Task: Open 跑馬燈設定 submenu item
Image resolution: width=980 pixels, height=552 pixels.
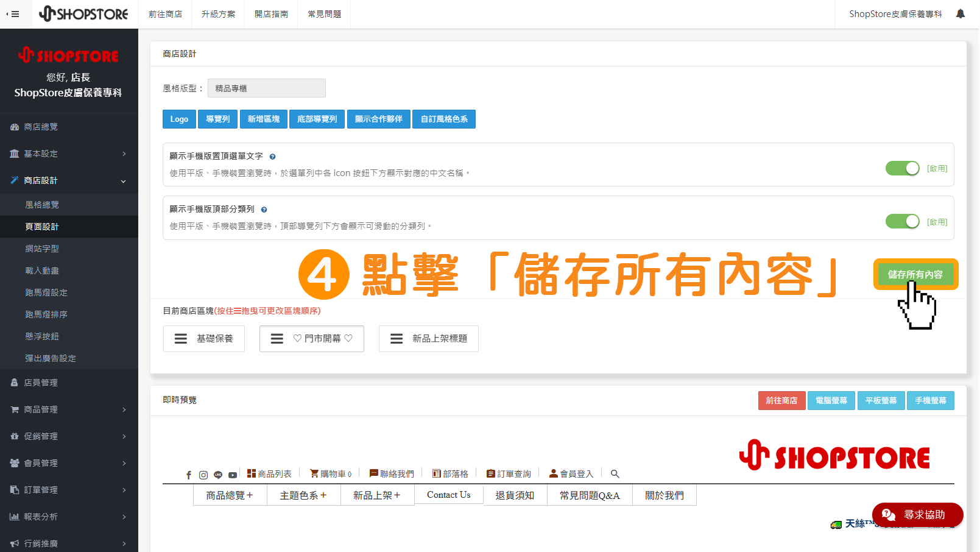Action: [69, 292]
